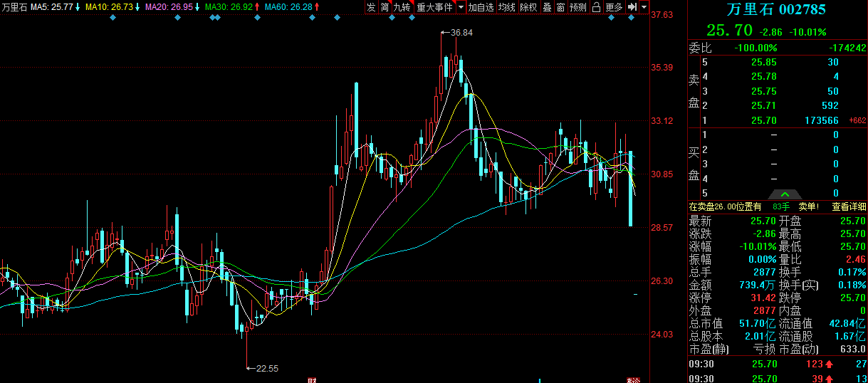The width and height of the screenshot is (868, 383).
Task: Click the 36.84 high price marker
Action: tap(461, 33)
